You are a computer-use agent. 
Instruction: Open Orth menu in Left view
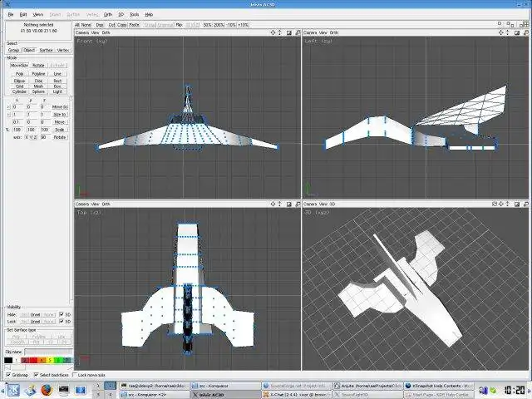point(334,32)
